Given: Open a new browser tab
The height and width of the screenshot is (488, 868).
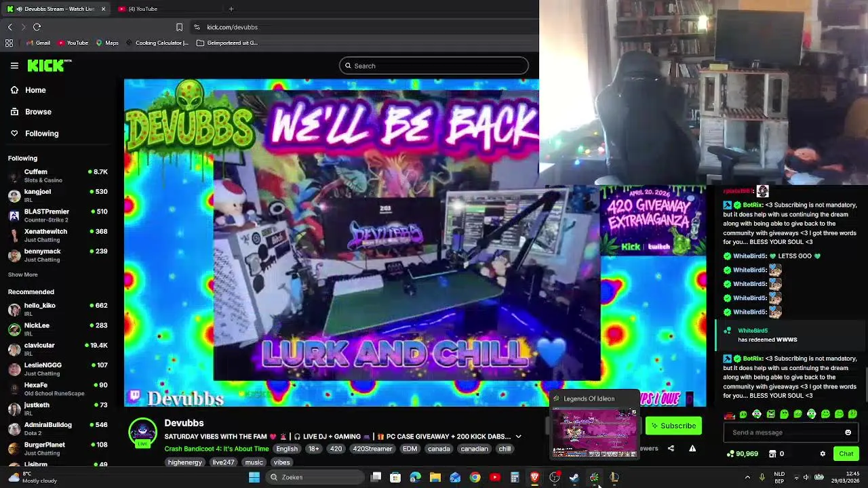Looking at the screenshot, I should pyautogui.click(x=231, y=9).
